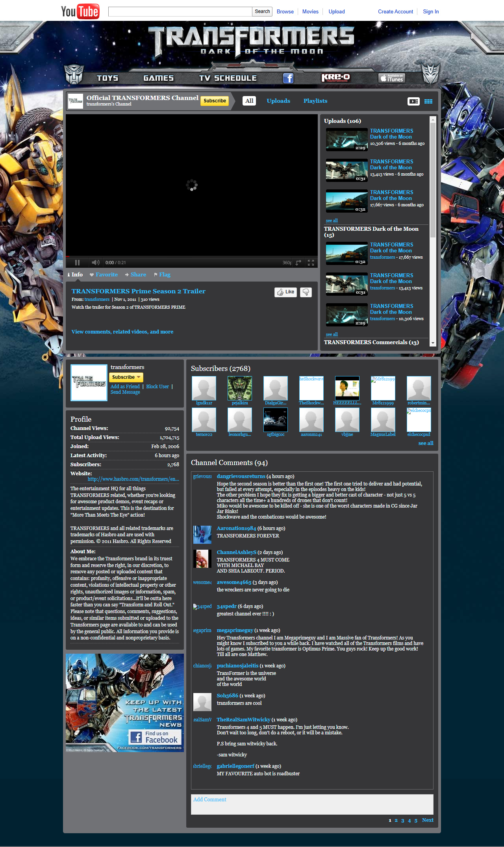
Task: Open the 360p video quality selector
Action: (x=287, y=263)
